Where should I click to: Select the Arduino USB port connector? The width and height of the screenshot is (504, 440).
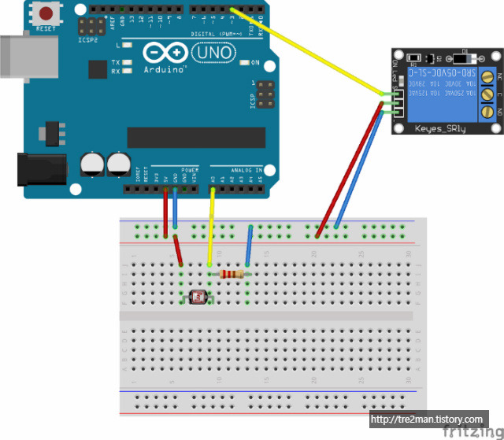tap(29, 57)
